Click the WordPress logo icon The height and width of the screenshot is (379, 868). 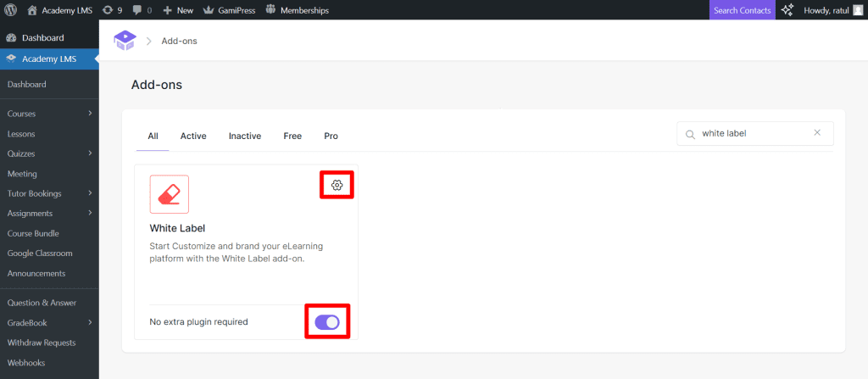[12, 10]
